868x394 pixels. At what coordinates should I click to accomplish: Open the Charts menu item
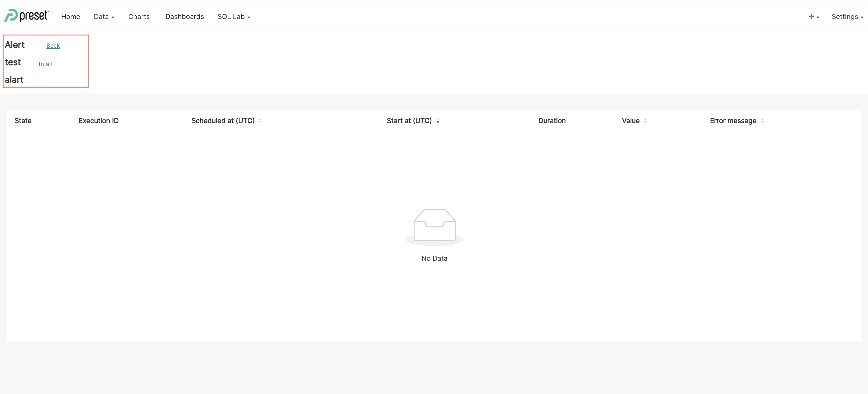pos(139,17)
